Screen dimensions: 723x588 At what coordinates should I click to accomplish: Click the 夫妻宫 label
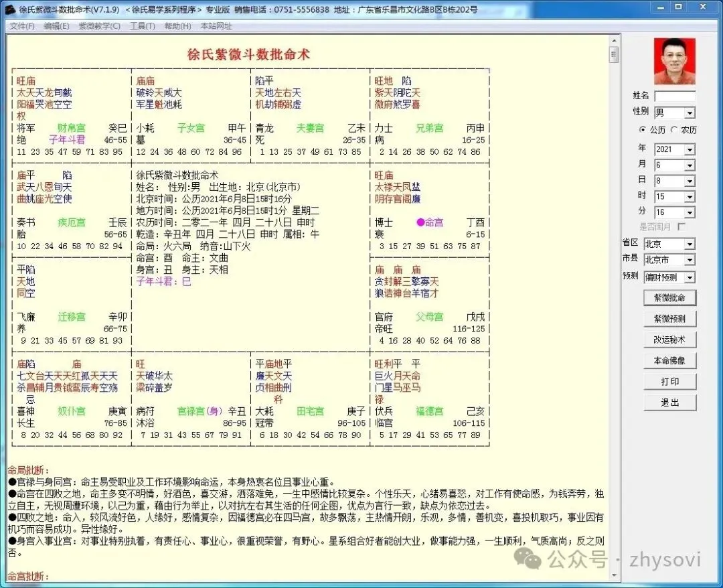tap(311, 128)
